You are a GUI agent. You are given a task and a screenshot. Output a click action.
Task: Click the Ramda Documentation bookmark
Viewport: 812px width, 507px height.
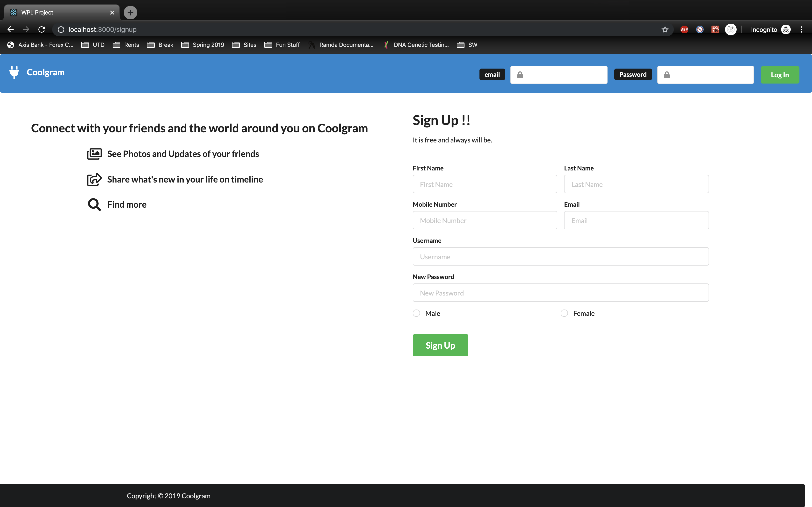(x=341, y=45)
